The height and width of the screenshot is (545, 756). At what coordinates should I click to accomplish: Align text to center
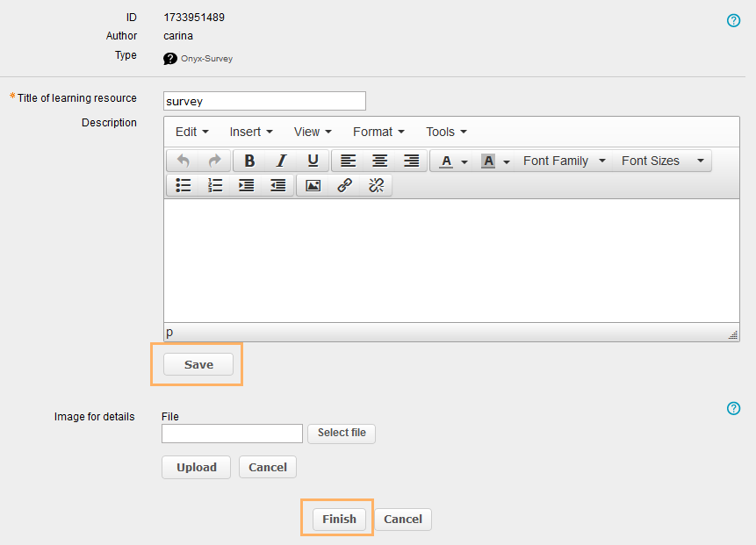pos(379,161)
